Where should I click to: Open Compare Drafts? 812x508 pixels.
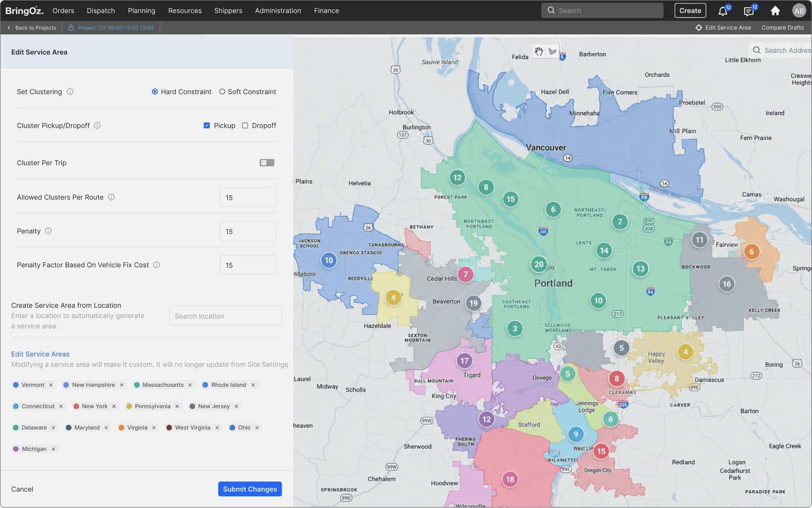[x=782, y=28]
